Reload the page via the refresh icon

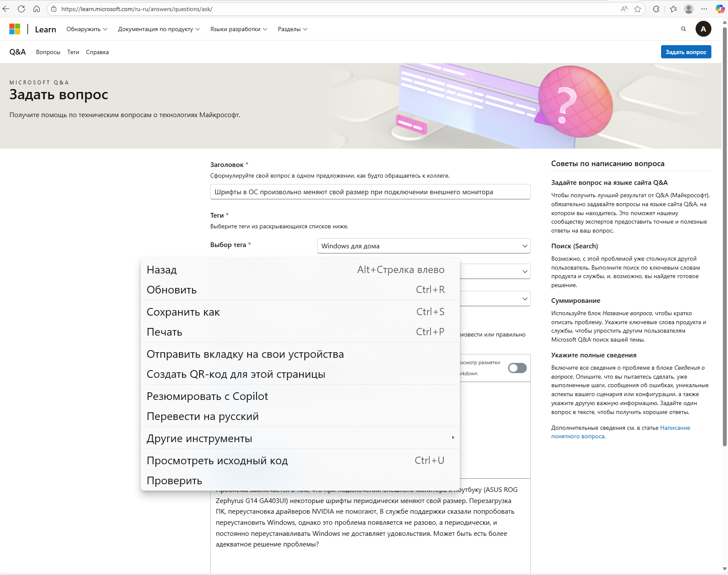pyautogui.click(x=21, y=9)
